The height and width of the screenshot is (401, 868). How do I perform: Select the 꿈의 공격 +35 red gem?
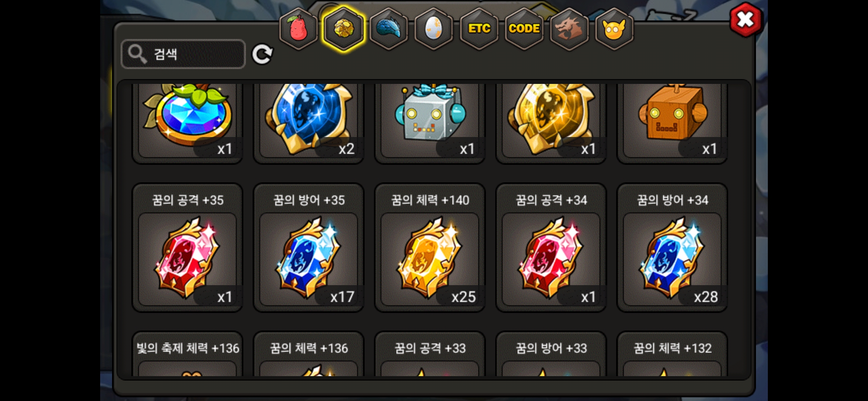pyautogui.click(x=187, y=248)
